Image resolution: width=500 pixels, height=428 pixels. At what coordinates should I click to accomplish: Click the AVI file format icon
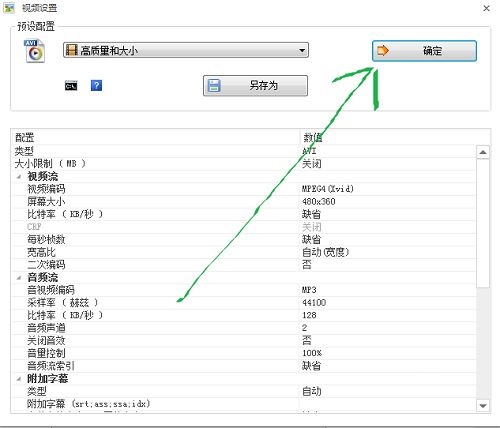34,51
